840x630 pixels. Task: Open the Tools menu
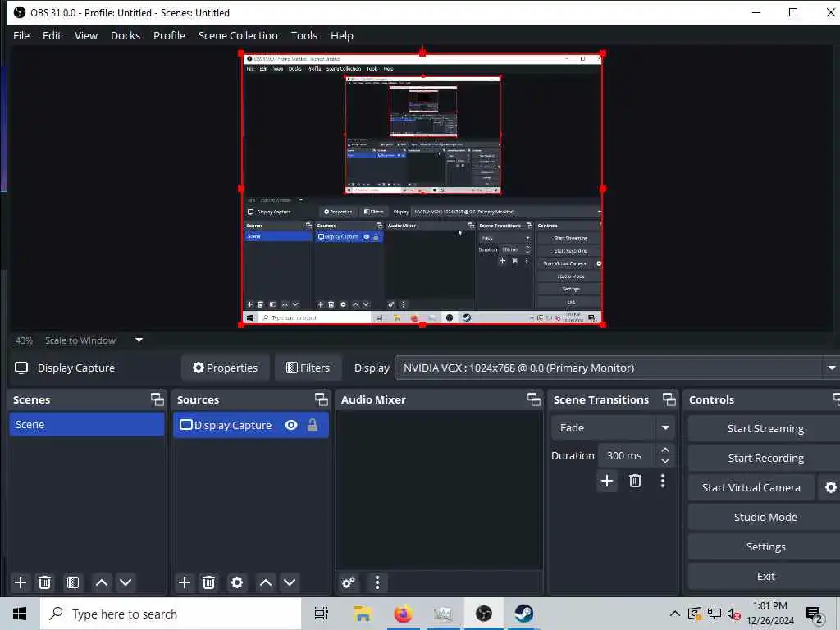[304, 35]
